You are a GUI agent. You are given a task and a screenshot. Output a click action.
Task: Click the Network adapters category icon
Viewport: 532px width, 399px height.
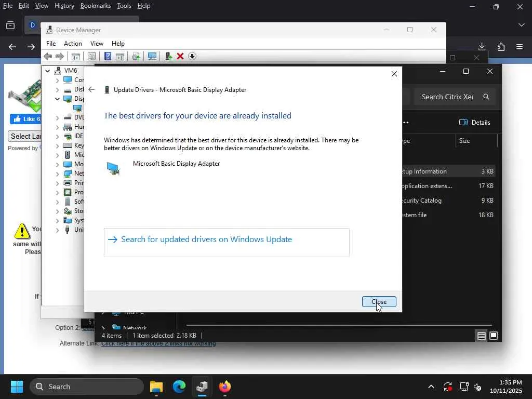(68, 174)
